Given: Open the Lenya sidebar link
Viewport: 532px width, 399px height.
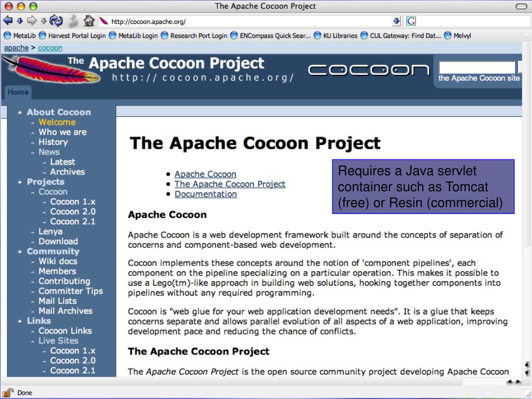Looking at the screenshot, I should pos(50,231).
